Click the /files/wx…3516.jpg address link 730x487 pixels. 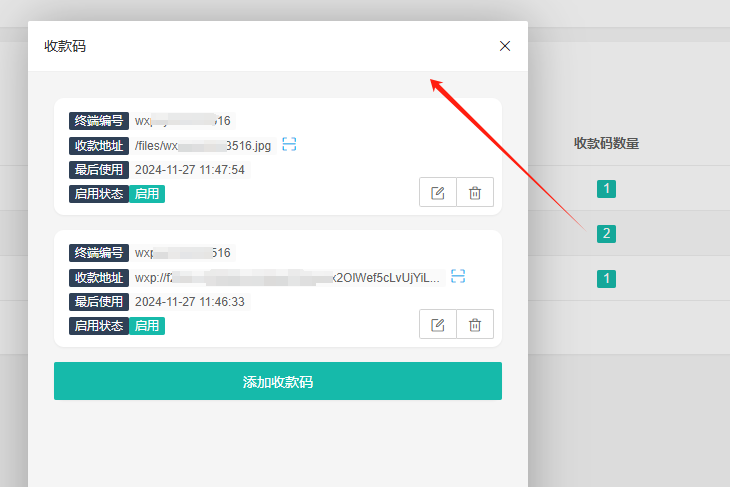click(203, 146)
